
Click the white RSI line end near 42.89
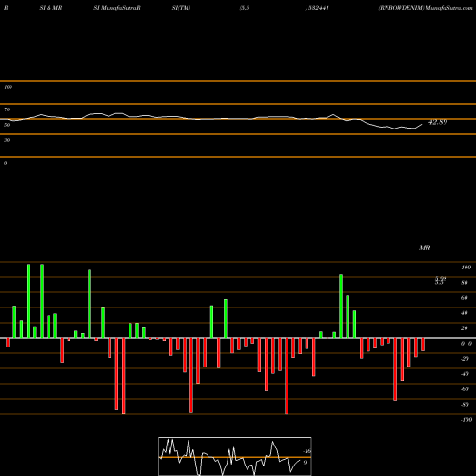[422, 125]
